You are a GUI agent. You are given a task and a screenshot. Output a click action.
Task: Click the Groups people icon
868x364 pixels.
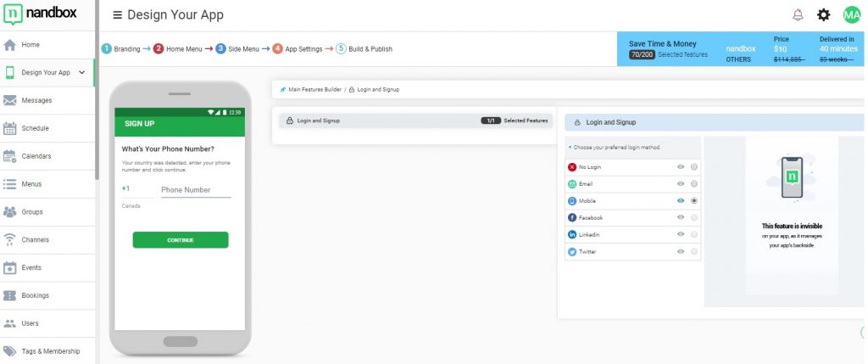click(9, 211)
